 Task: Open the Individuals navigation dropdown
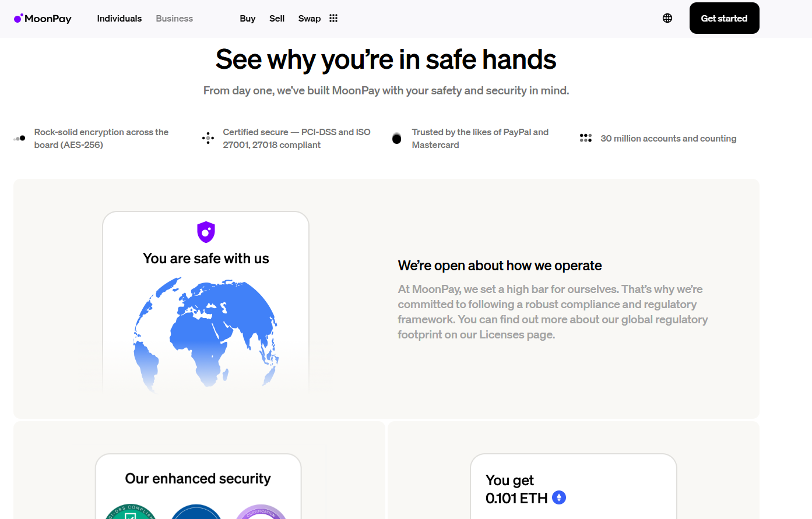119,18
